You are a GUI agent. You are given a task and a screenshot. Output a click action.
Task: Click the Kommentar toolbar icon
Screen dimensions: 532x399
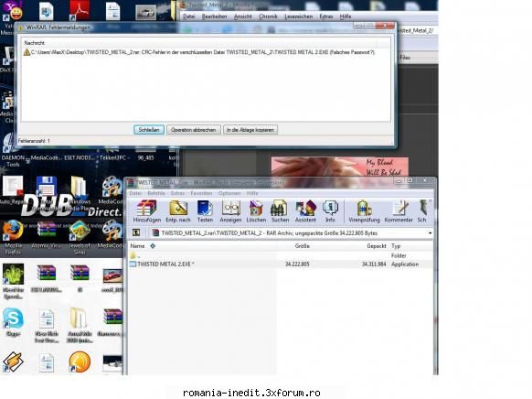(x=399, y=211)
